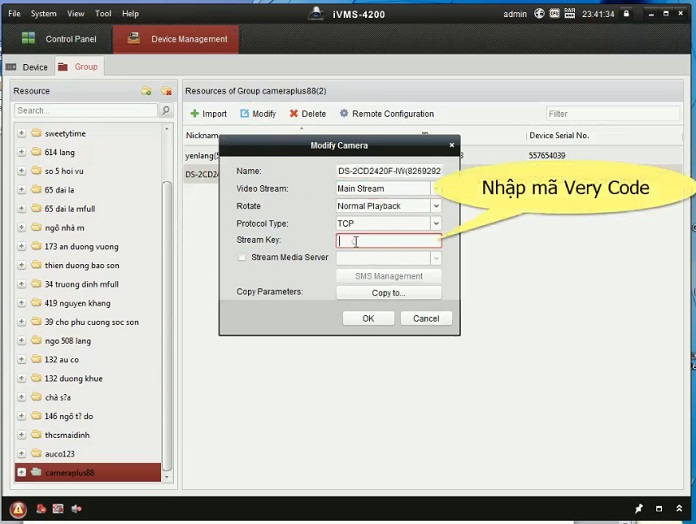Enable the Stream Media Server checkbox
The width and height of the screenshot is (696, 524).
click(x=242, y=258)
